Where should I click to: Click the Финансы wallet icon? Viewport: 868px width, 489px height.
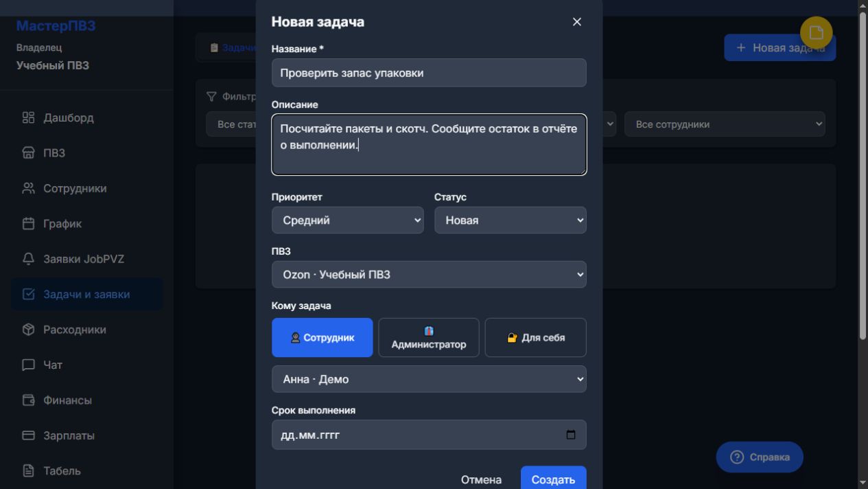pyautogui.click(x=28, y=400)
